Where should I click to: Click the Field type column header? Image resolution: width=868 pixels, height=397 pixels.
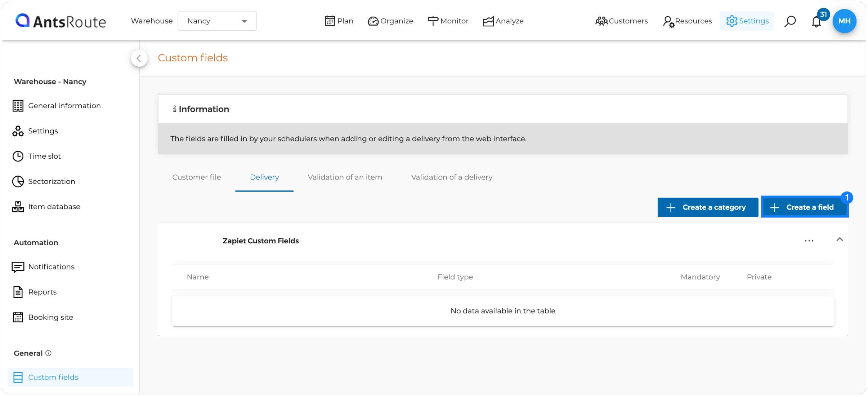point(455,277)
